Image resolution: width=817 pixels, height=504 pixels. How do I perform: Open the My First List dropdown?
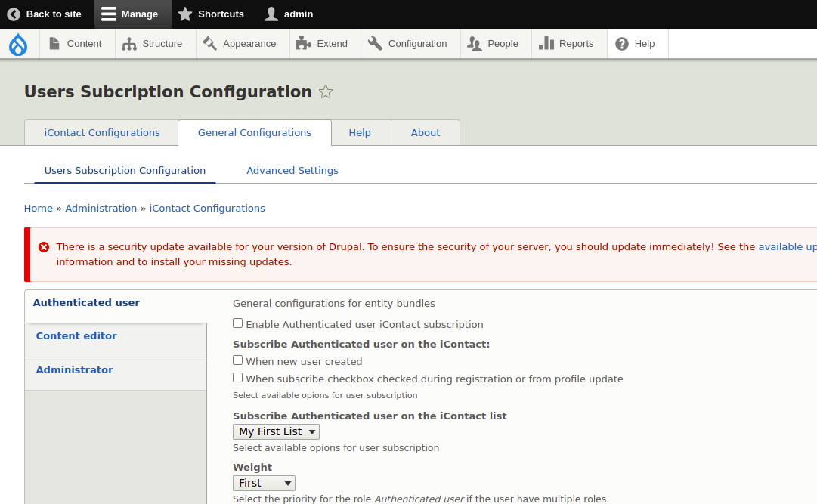click(x=276, y=431)
